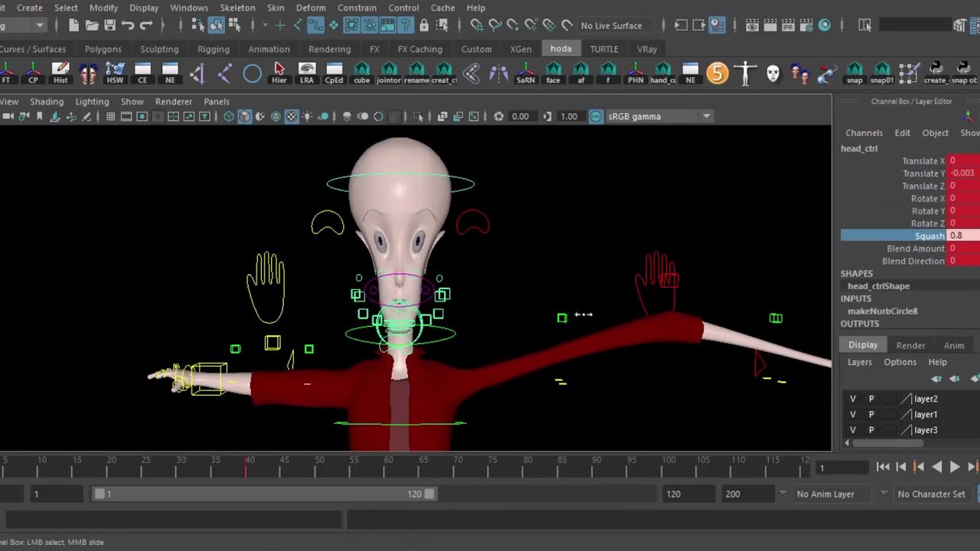Open the Hypershade HSW shelf icon

tap(115, 73)
